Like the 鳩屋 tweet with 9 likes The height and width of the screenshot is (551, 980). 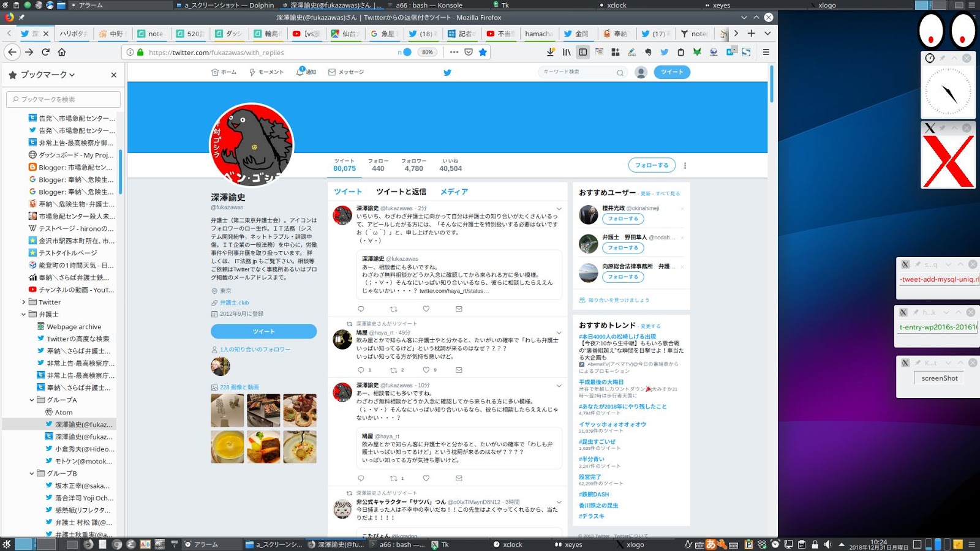426,370
